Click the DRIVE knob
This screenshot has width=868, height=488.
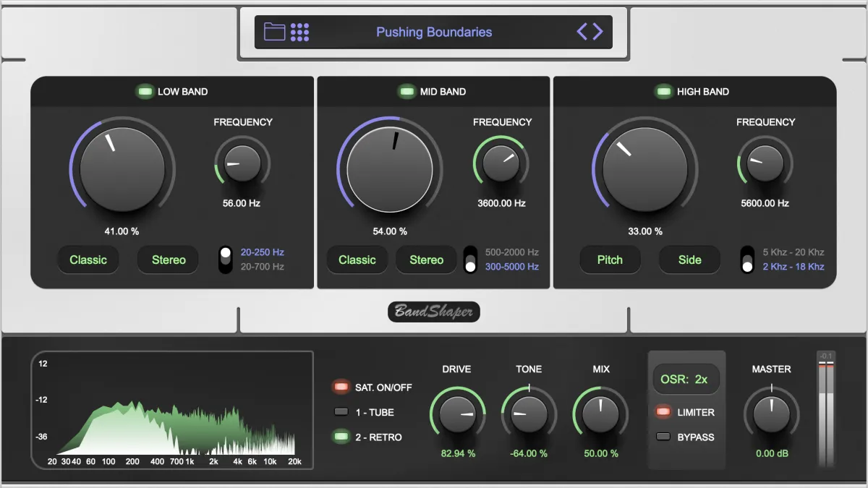(x=457, y=414)
